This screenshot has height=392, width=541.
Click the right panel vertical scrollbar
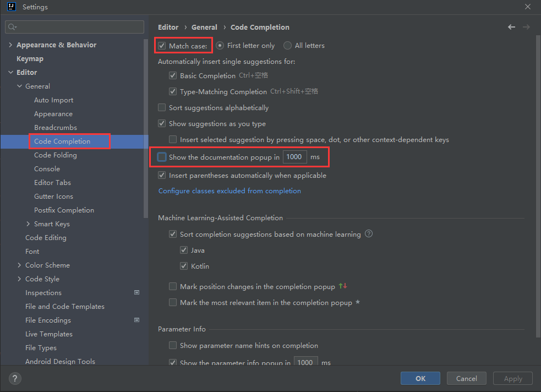point(538,186)
